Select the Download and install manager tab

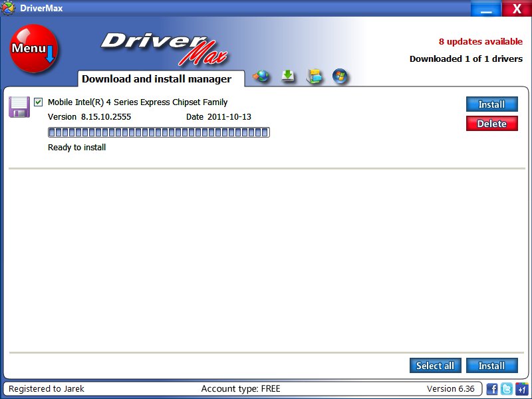click(x=161, y=78)
